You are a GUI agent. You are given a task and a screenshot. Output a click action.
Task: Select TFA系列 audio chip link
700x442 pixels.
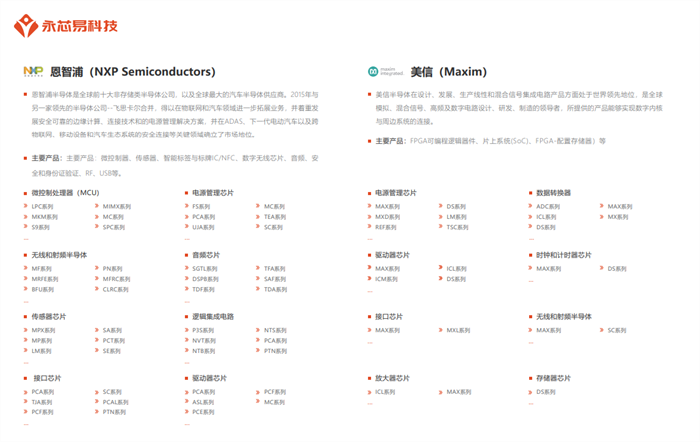click(x=274, y=268)
